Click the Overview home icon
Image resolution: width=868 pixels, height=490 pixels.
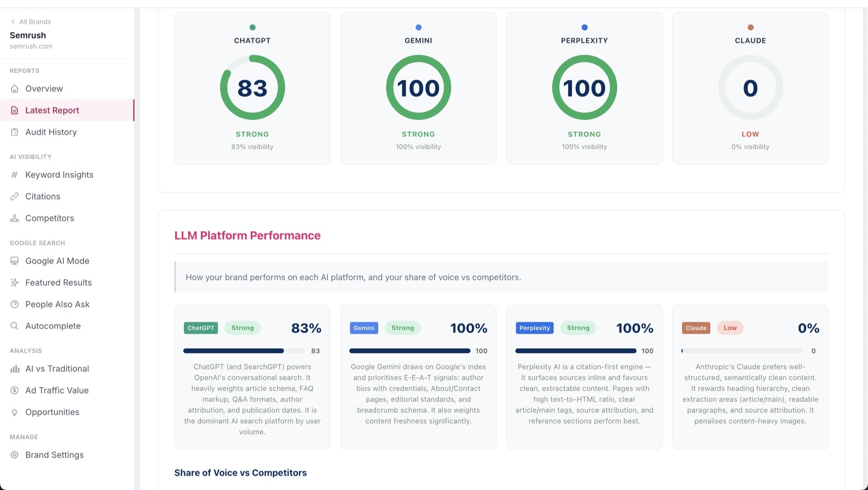pos(14,89)
